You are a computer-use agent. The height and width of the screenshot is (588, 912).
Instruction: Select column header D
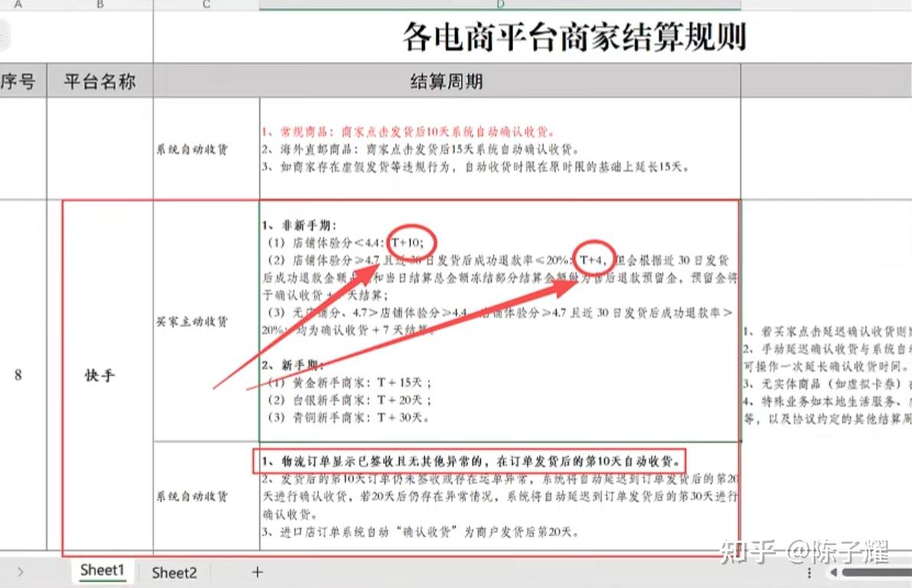click(501, 5)
